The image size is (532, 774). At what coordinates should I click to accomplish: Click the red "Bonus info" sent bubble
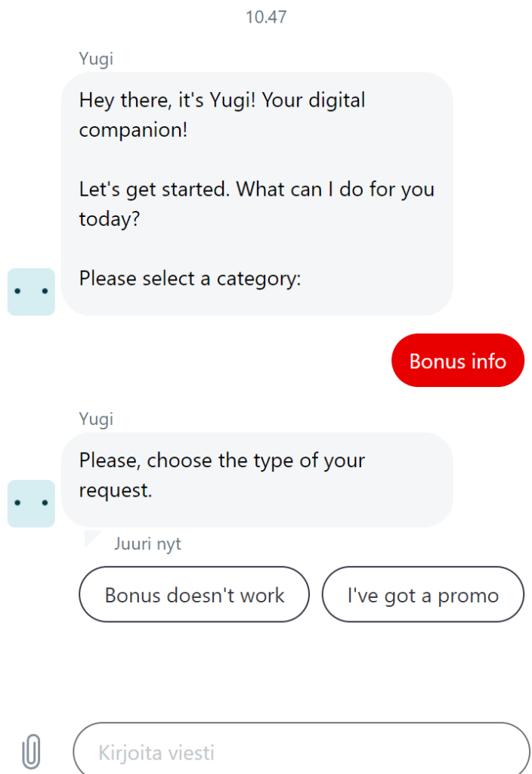[457, 361]
